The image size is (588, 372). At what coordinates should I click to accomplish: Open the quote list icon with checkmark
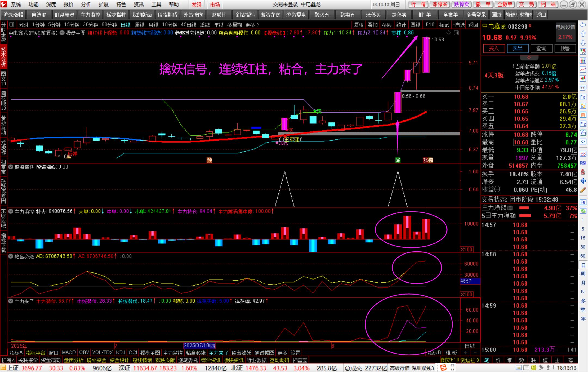[x=583, y=52]
